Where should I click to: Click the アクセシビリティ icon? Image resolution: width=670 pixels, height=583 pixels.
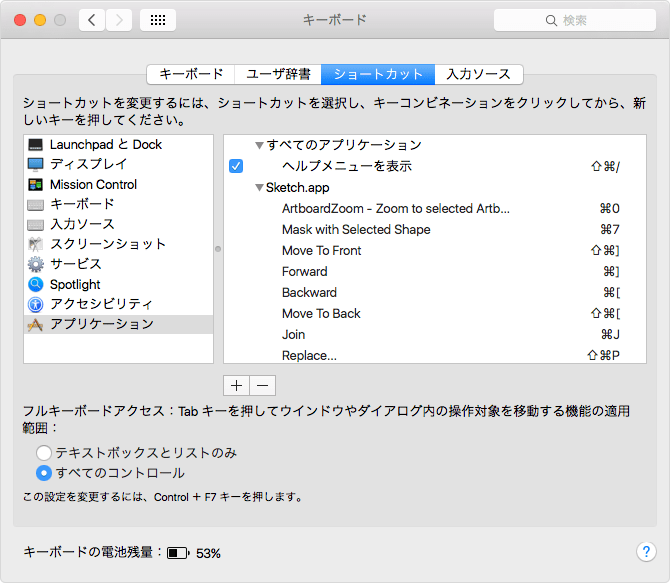[x=36, y=304]
